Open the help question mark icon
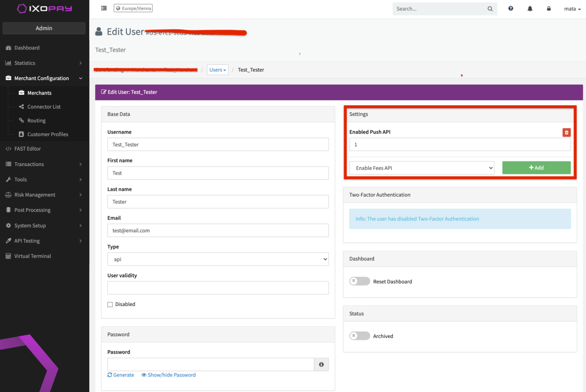Screen dimensions: 586x392 [x=510, y=9]
